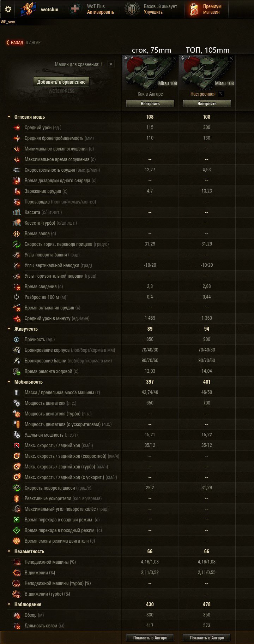The image size is (254, 644).
Task: Clear all vehicles from comparison list
Action: (111, 64)
